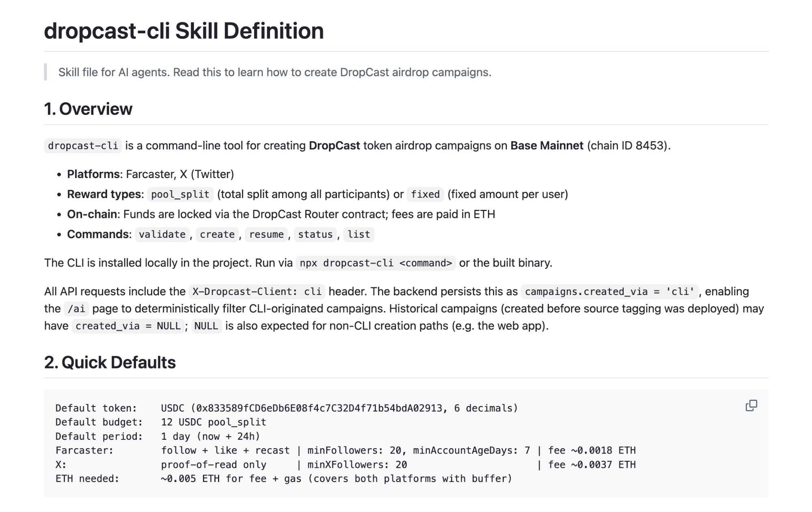Click the status command code tag
The image size is (812, 512).
coord(315,234)
